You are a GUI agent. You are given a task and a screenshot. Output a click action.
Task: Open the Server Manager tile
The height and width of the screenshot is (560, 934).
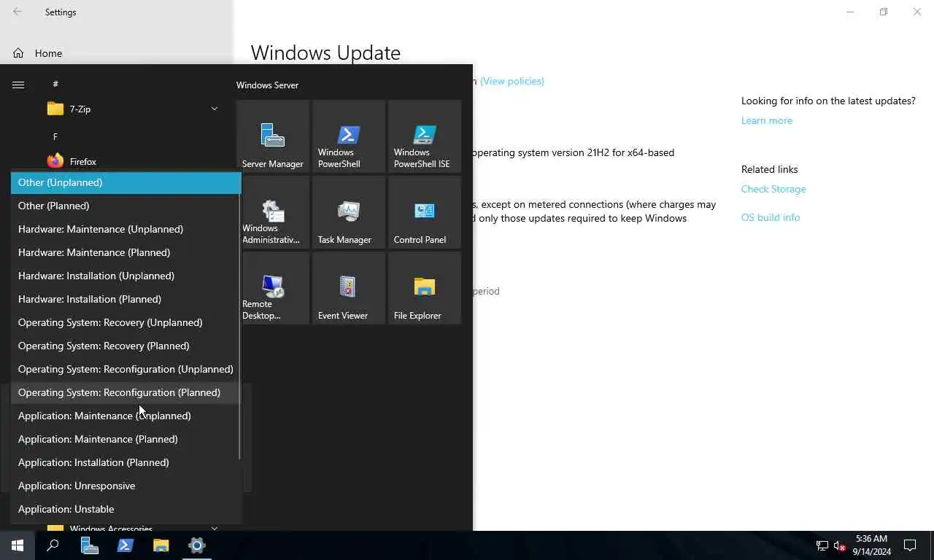[x=273, y=136]
